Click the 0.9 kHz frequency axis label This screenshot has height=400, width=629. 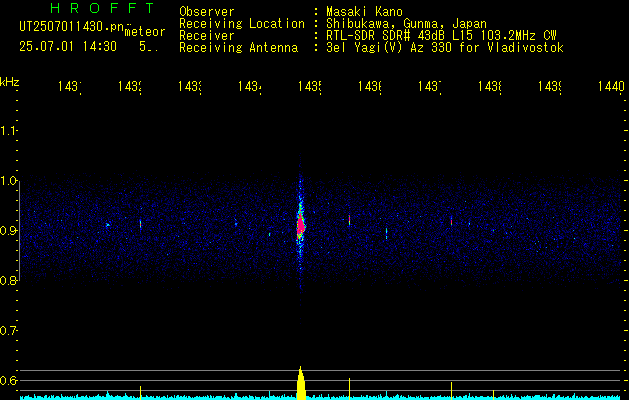coord(8,231)
